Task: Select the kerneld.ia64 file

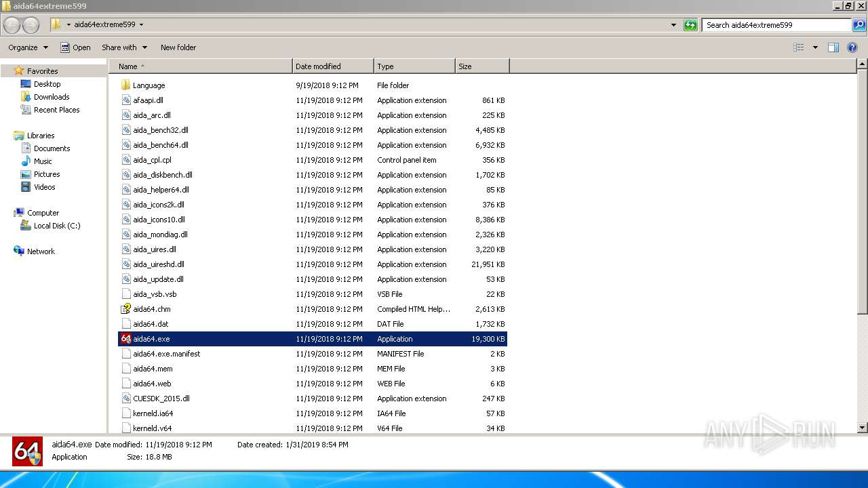Action: (x=313, y=413)
